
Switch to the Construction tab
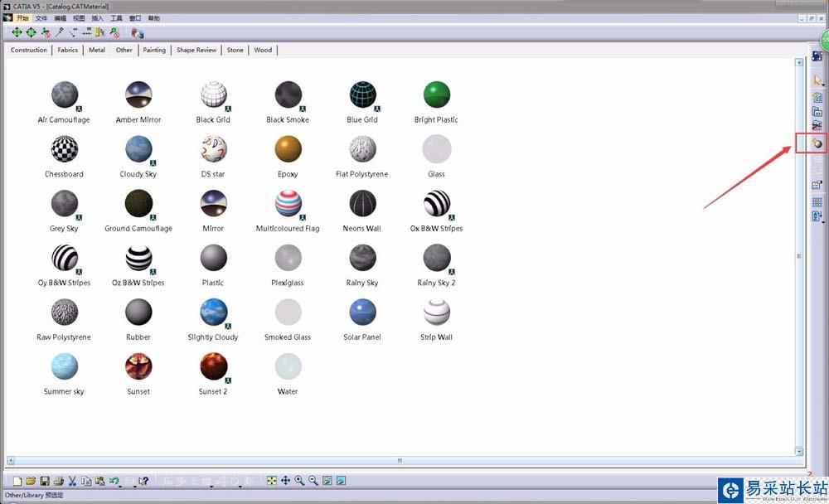pyautogui.click(x=28, y=50)
